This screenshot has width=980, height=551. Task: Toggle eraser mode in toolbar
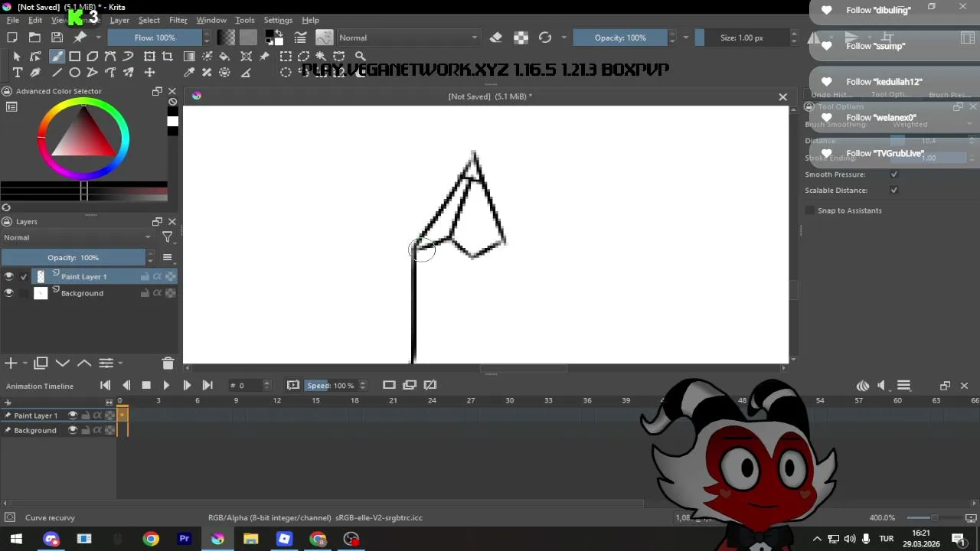click(x=495, y=37)
